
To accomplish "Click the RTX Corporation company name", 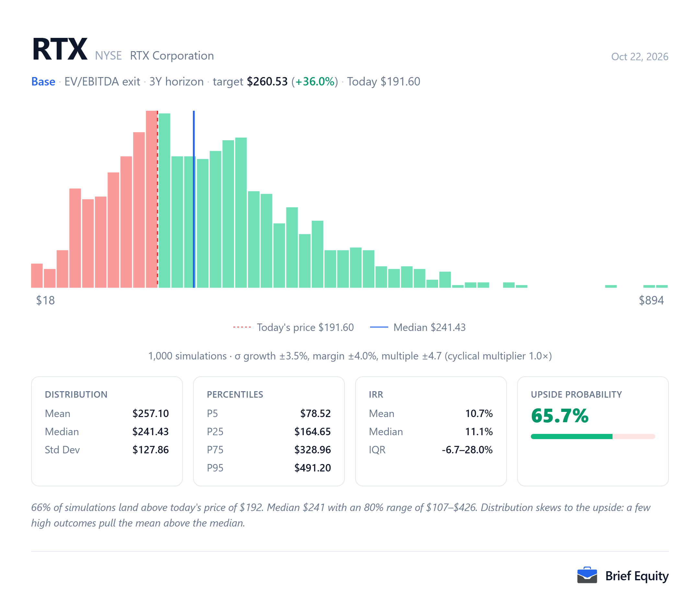I will tap(172, 55).
